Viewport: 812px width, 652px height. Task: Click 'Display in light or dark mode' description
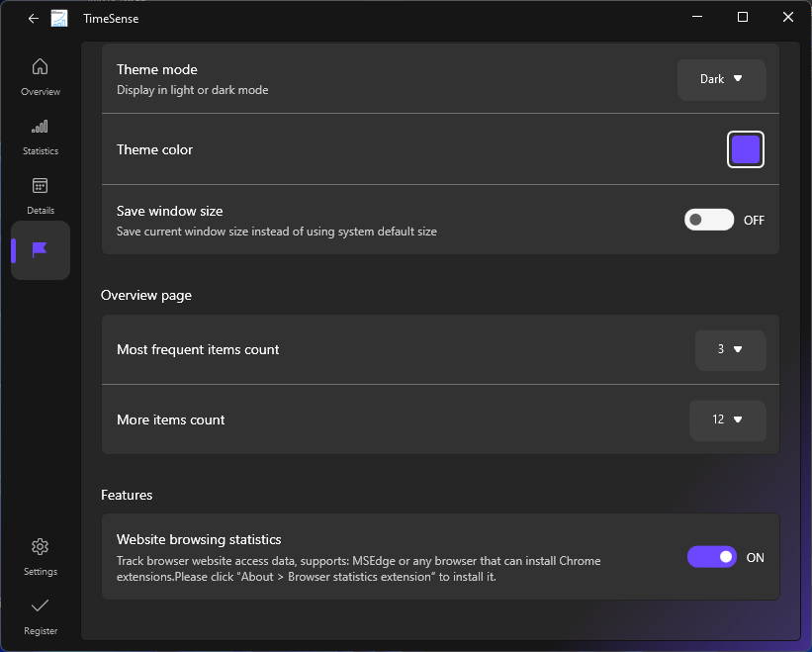coord(192,90)
